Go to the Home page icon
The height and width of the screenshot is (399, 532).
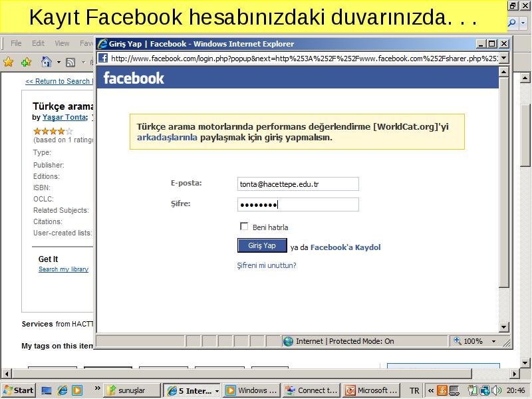pos(46,62)
